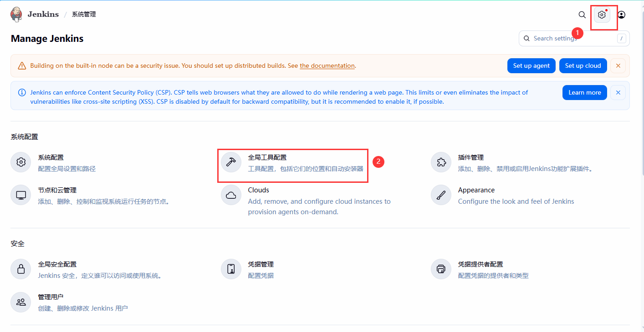Click the 凭据提供者配置 printer-like icon
644x332 pixels.
click(441, 269)
